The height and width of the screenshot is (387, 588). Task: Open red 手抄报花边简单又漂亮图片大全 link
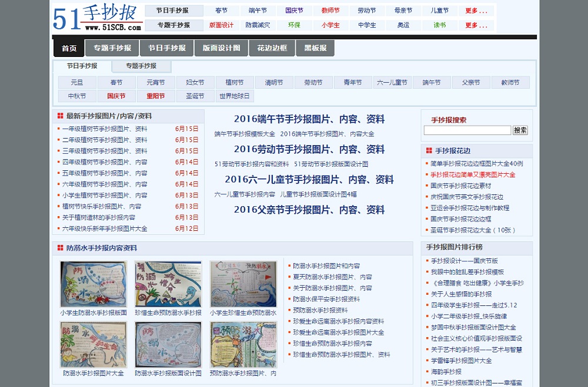click(473, 175)
